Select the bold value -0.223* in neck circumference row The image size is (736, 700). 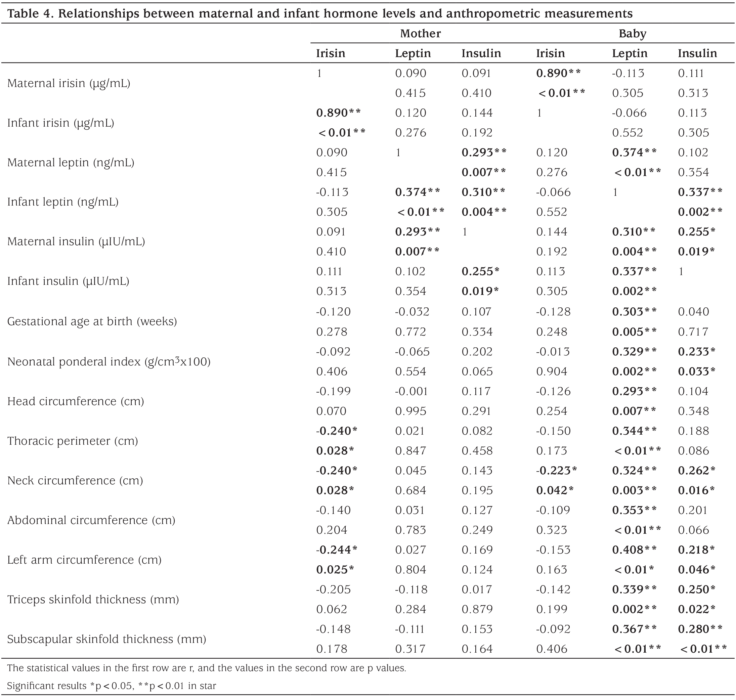(x=557, y=471)
